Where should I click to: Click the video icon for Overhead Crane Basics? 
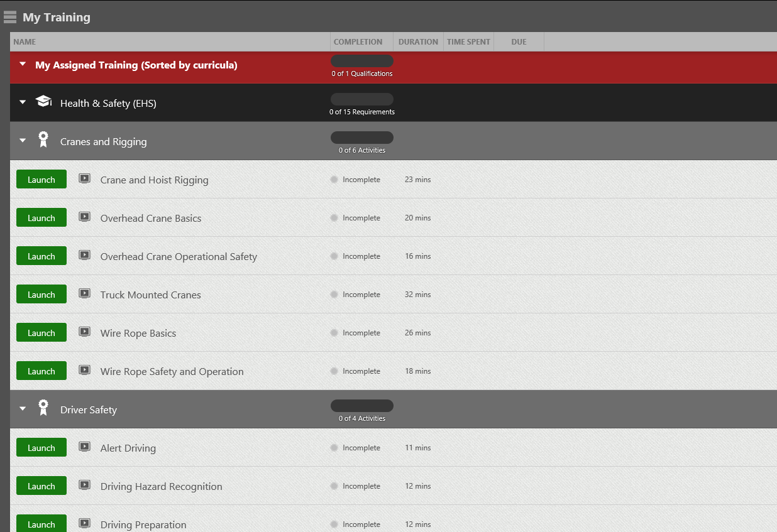(x=85, y=217)
